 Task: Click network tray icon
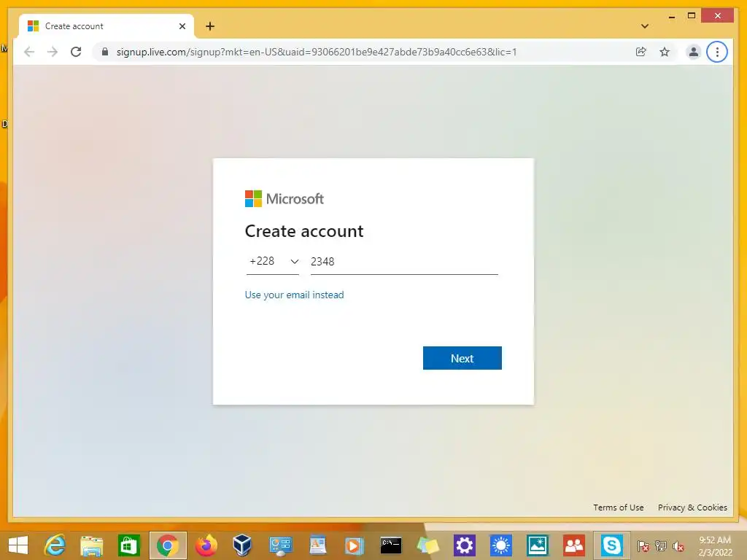click(661, 546)
